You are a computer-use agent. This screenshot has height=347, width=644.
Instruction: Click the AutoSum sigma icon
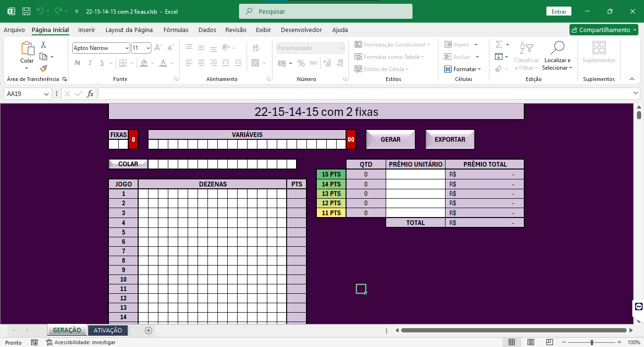499,45
